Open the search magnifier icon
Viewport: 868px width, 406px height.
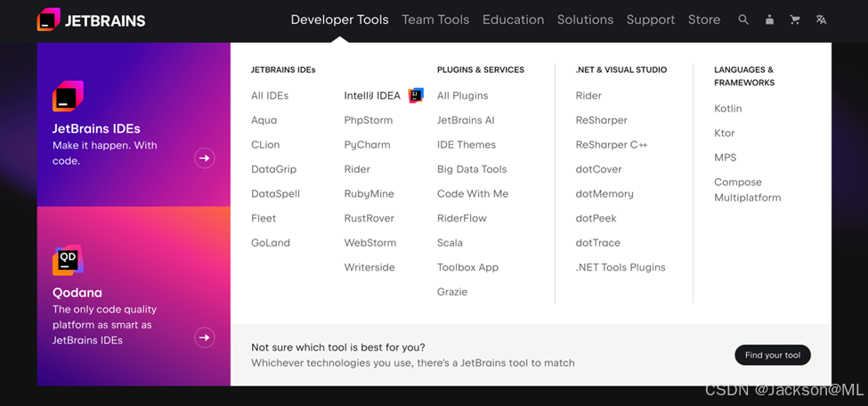[743, 20]
